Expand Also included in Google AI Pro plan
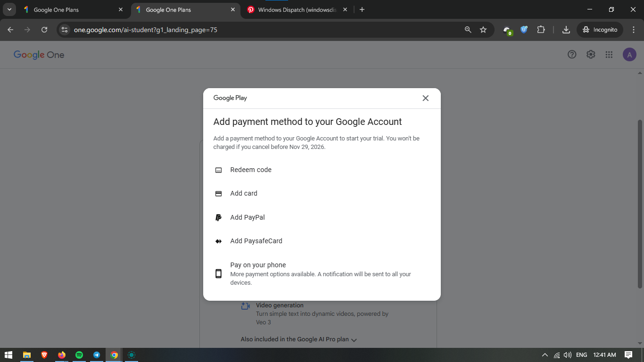Screen dimensions: 644x362 pos(299,339)
